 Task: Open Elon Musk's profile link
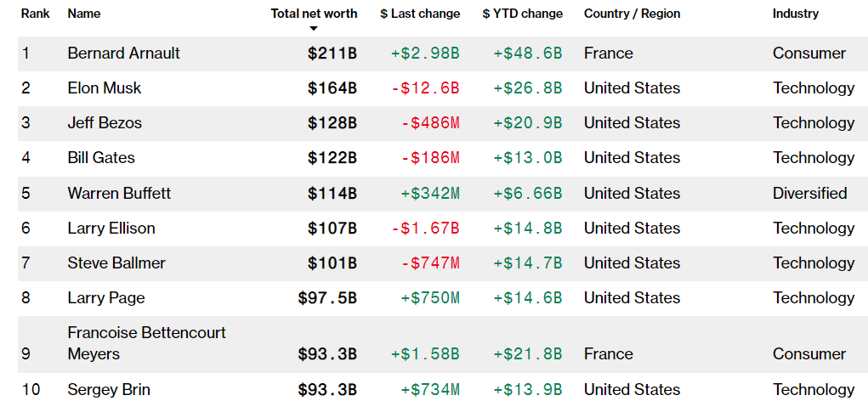tap(105, 88)
